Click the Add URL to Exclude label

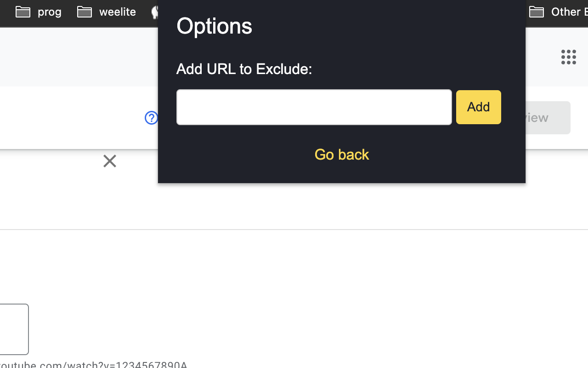(x=244, y=69)
